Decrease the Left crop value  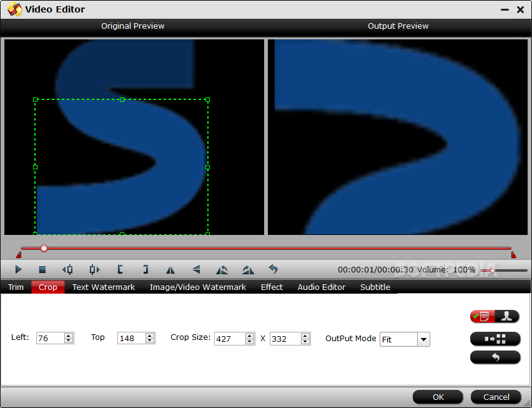(69, 341)
